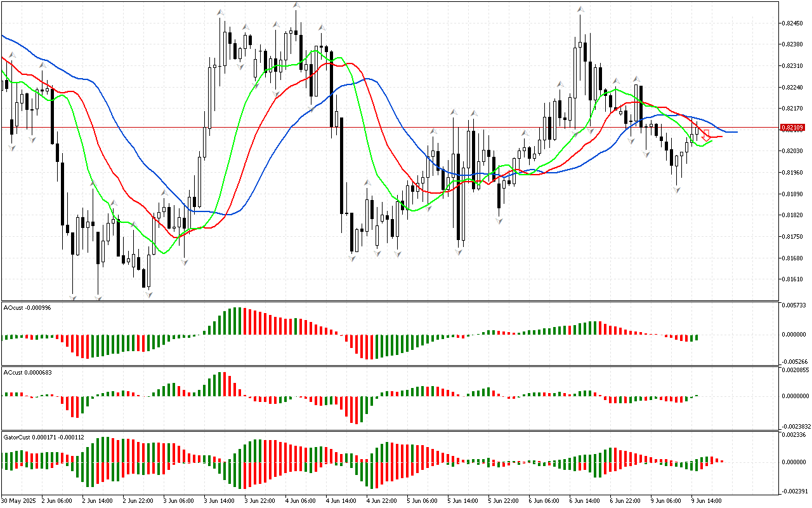This screenshot has width=812, height=508.
Task: Select the red 0.82109 current price tag
Action: (792, 128)
